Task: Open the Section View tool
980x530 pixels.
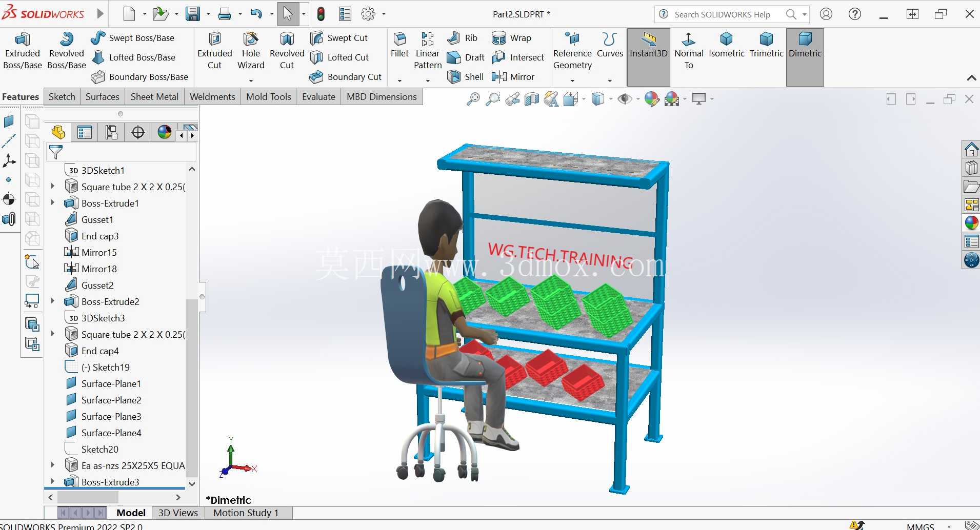Action: [532, 99]
